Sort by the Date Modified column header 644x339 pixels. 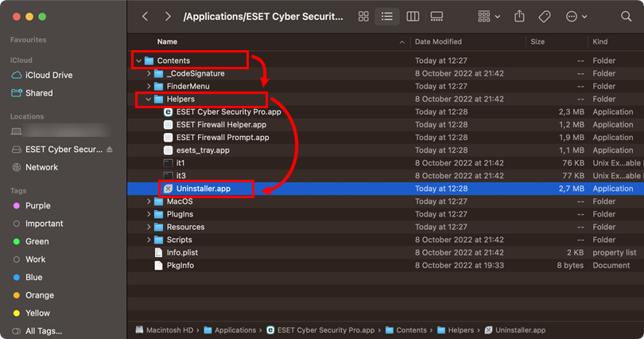[x=438, y=41]
